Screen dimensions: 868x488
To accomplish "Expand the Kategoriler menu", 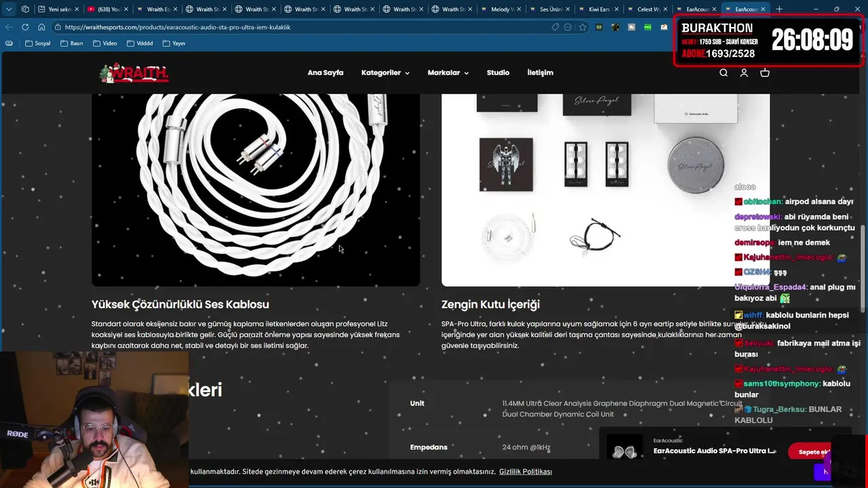I will (385, 73).
